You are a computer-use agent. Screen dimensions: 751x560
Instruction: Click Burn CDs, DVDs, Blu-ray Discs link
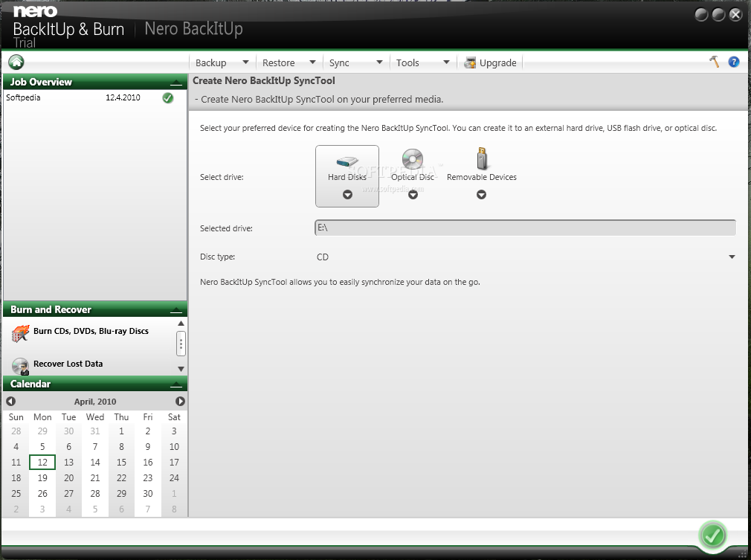91,331
